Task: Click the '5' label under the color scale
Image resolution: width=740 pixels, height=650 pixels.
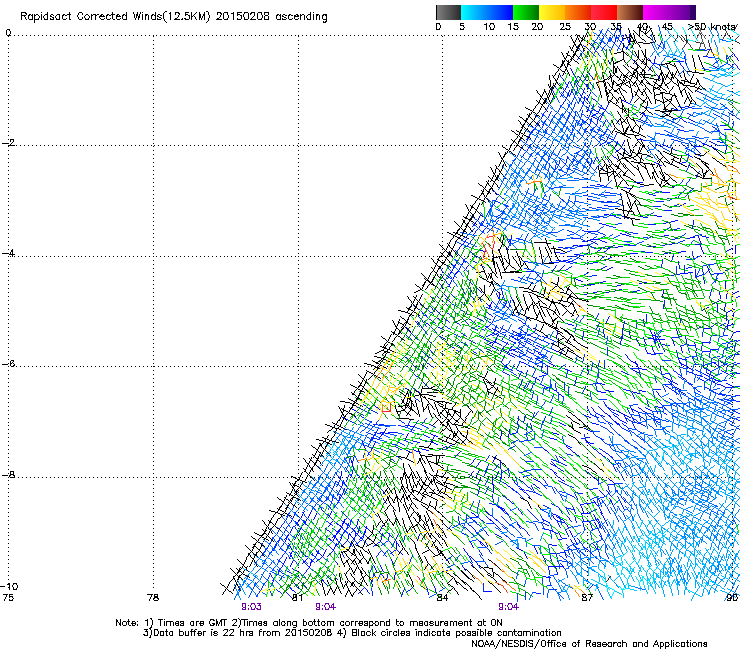Action: [462, 26]
